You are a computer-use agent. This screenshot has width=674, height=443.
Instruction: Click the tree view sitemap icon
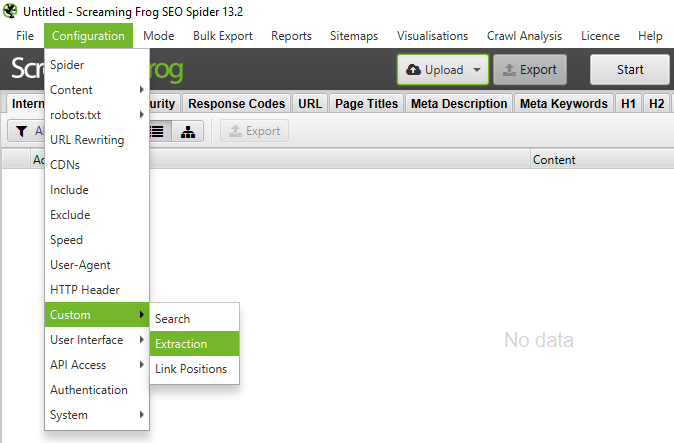[x=188, y=131]
